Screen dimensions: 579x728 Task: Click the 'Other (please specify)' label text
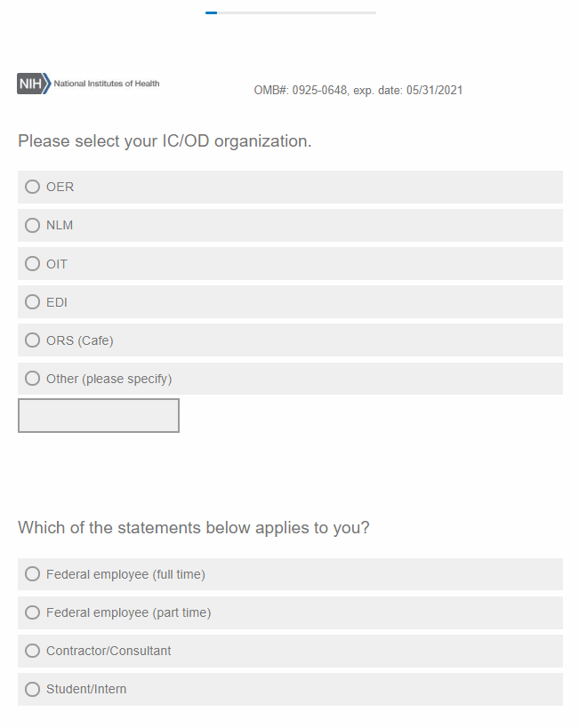coord(109,379)
